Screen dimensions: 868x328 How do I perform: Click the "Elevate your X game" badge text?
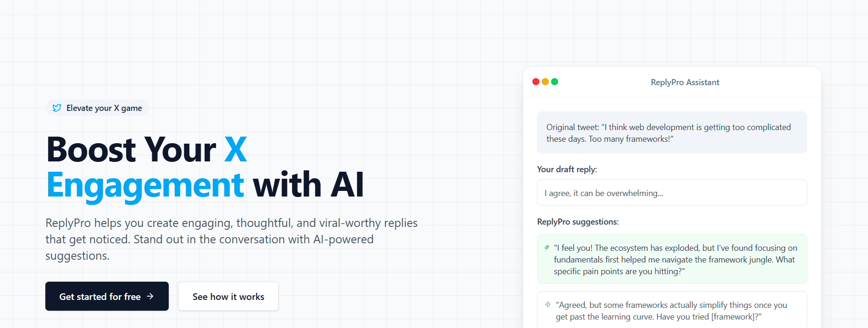104,108
